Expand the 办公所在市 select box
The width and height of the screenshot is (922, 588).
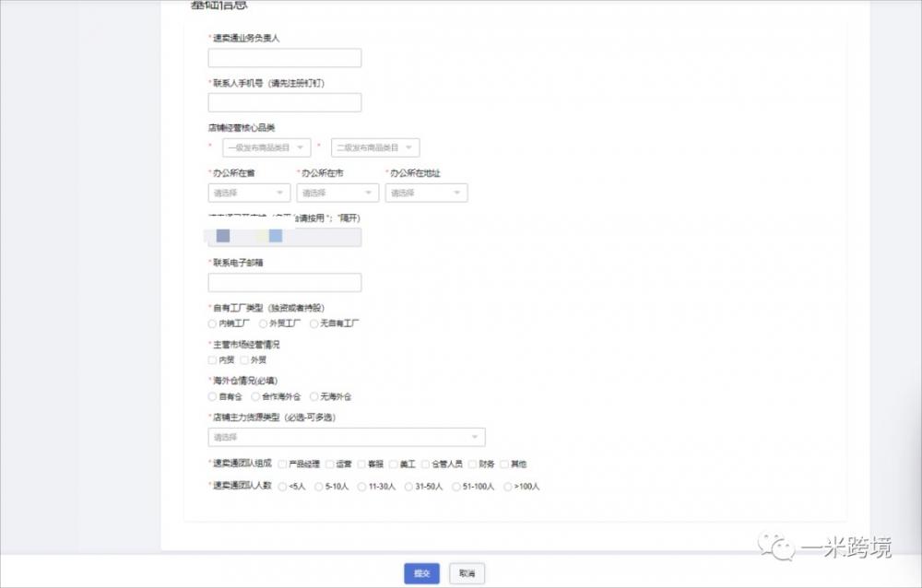click(337, 193)
